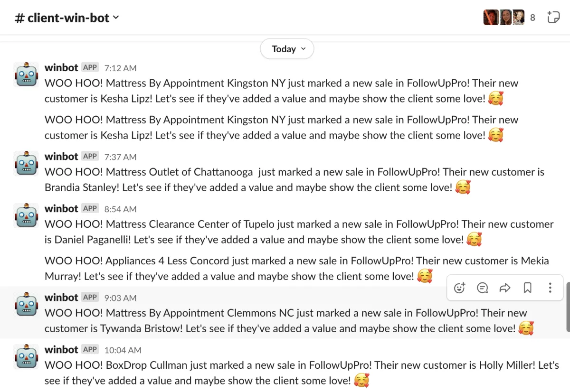Open more actions three-dot menu
The height and width of the screenshot is (392, 570).
click(550, 288)
